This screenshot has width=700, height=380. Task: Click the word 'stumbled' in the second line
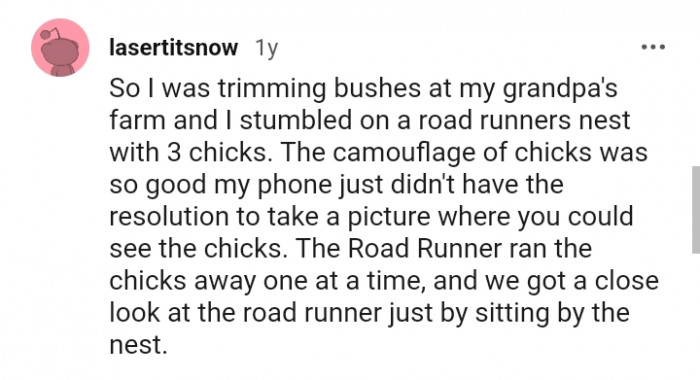296,121
